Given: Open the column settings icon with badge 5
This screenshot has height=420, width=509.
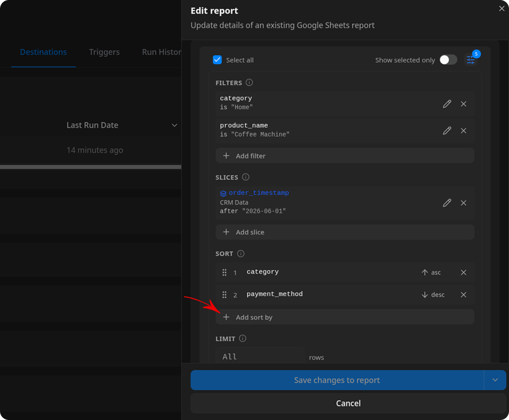Looking at the screenshot, I should tap(471, 60).
